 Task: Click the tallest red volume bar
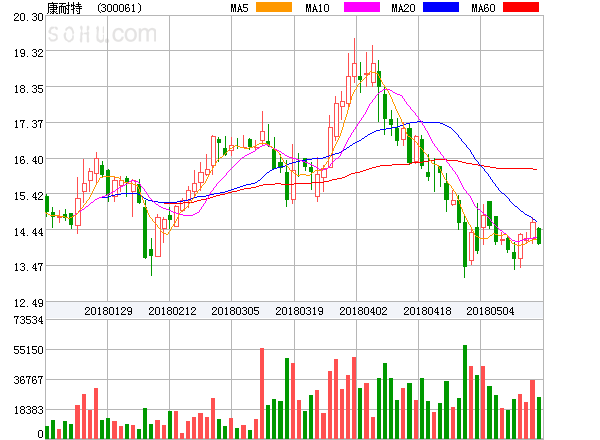(x=262, y=393)
